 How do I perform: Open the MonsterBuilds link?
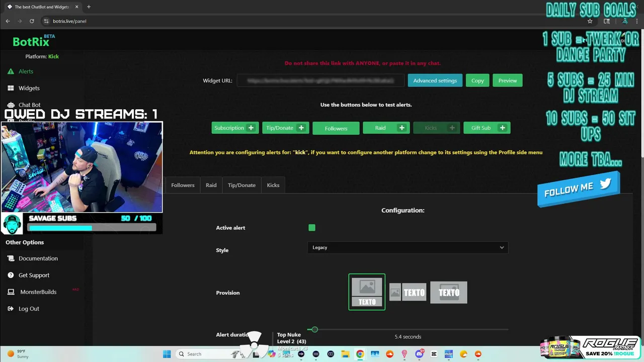[x=38, y=292]
